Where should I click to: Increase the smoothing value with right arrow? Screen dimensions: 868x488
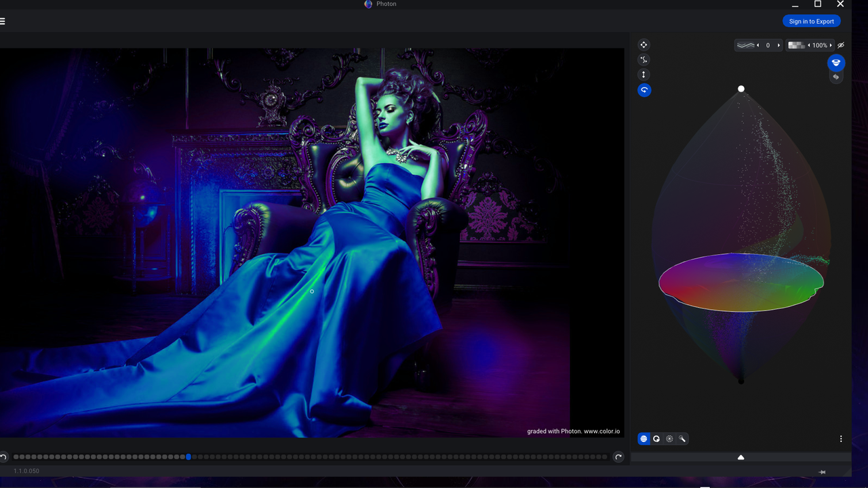coord(778,45)
